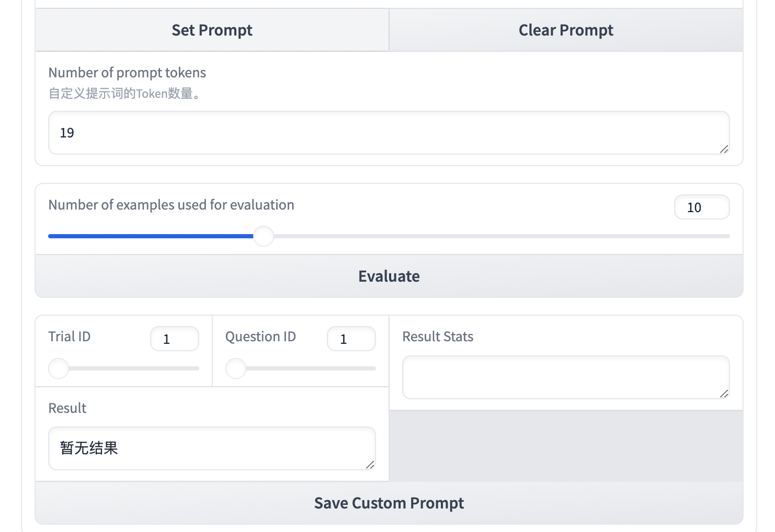Image resolution: width=775 pixels, height=532 pixels.
Task: Click the gray unfilled part of examples slider
Action: point(497,236)
